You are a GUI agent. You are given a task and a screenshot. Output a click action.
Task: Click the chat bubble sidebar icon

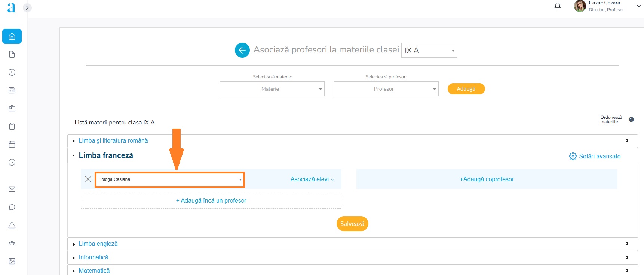coord(12,207)
